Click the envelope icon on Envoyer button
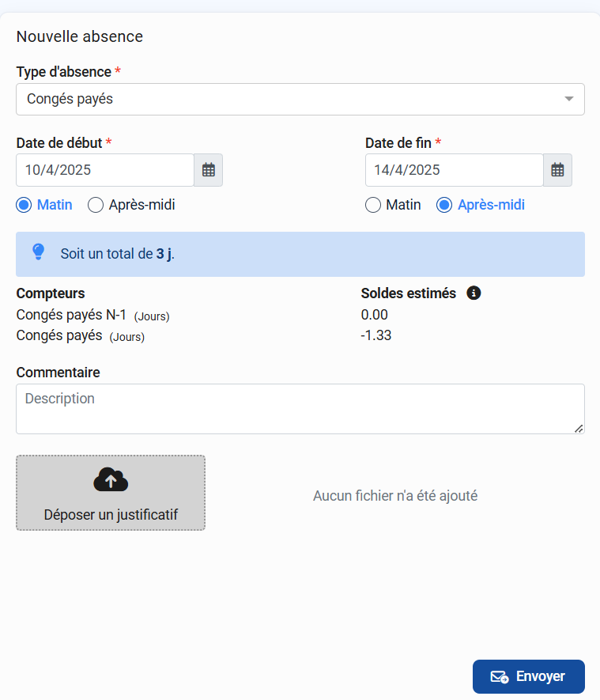 click(499, 677)
